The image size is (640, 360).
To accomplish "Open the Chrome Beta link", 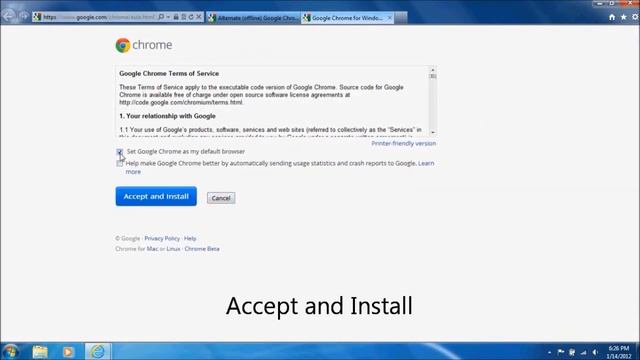I will [x=202, y=249].
